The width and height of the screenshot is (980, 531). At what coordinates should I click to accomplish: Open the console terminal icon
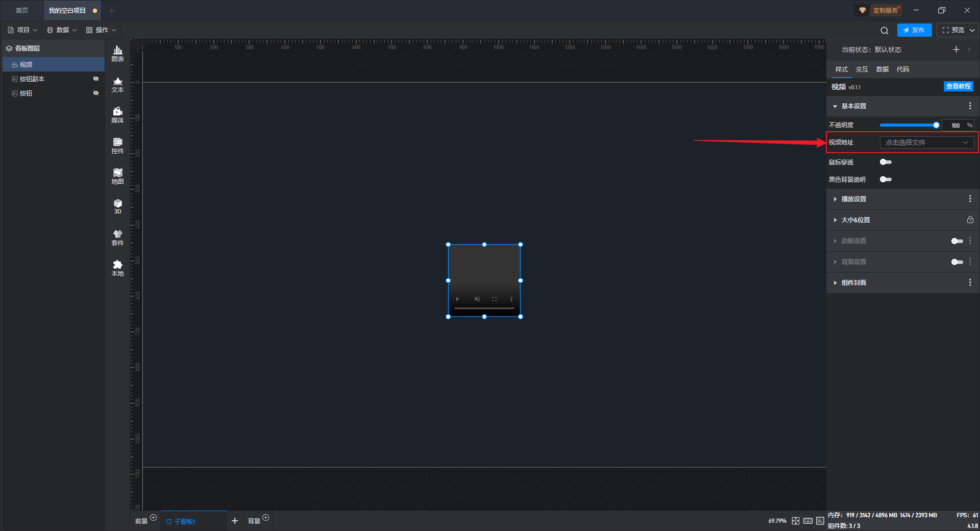coord(820,521)
